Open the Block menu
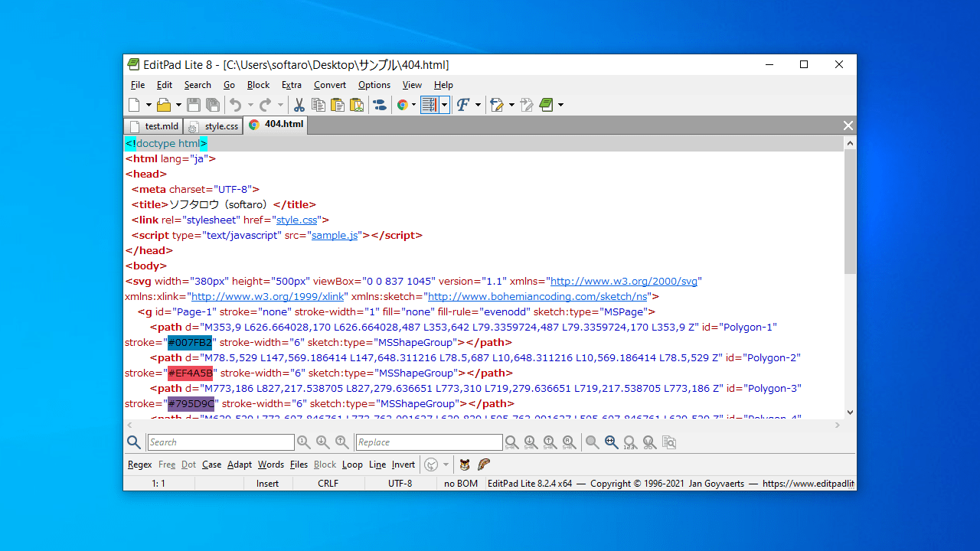 click(258, 85)
